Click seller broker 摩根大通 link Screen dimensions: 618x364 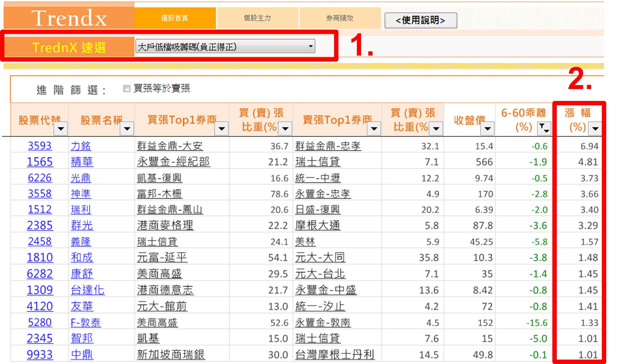318,225
